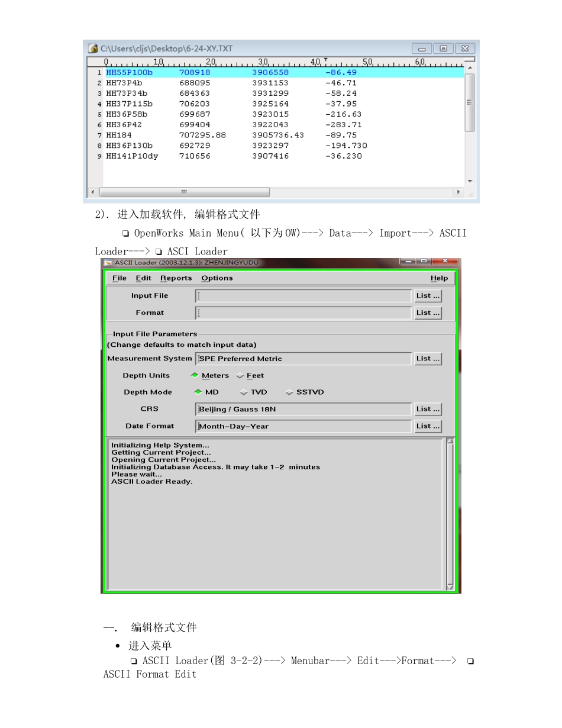Select Meters depth unit
This screenshot has width=562, height=728.
point(210,376)
